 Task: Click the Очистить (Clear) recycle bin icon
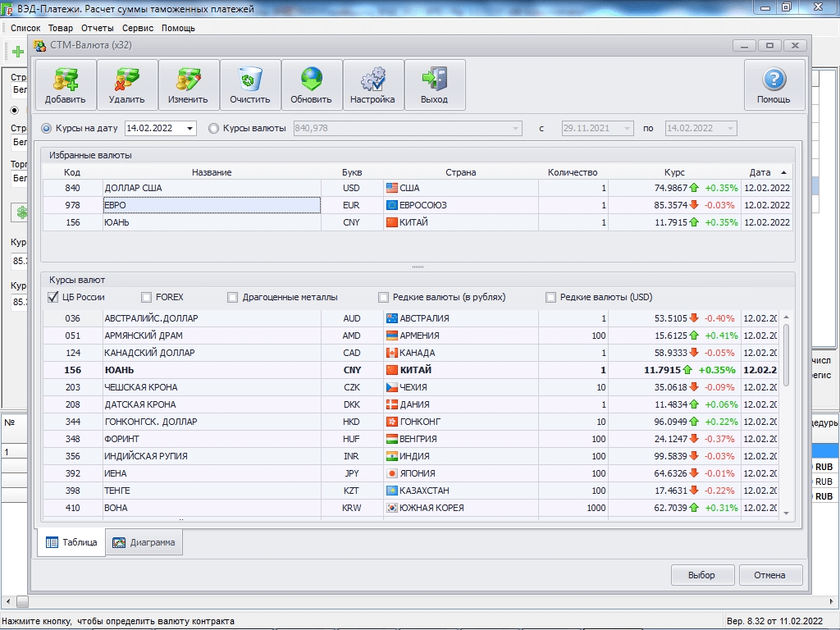point(250,80)
